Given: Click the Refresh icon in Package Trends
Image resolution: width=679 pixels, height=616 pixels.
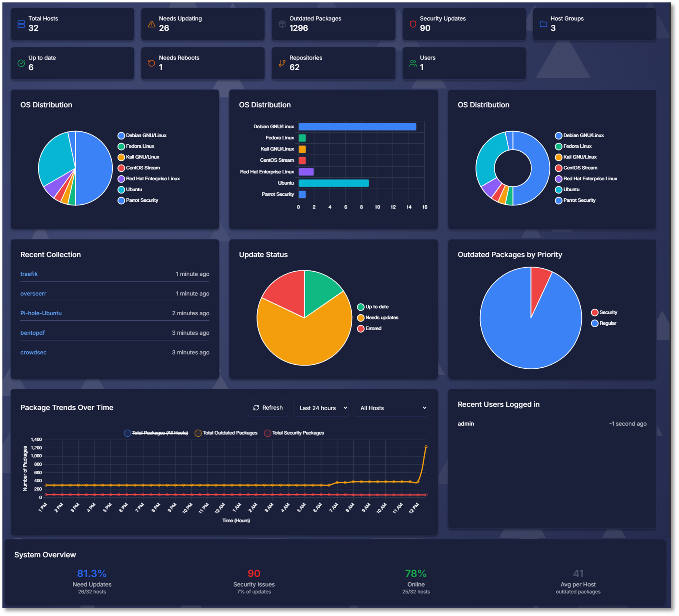Looking at the screenshot, I should coord(256,407).
